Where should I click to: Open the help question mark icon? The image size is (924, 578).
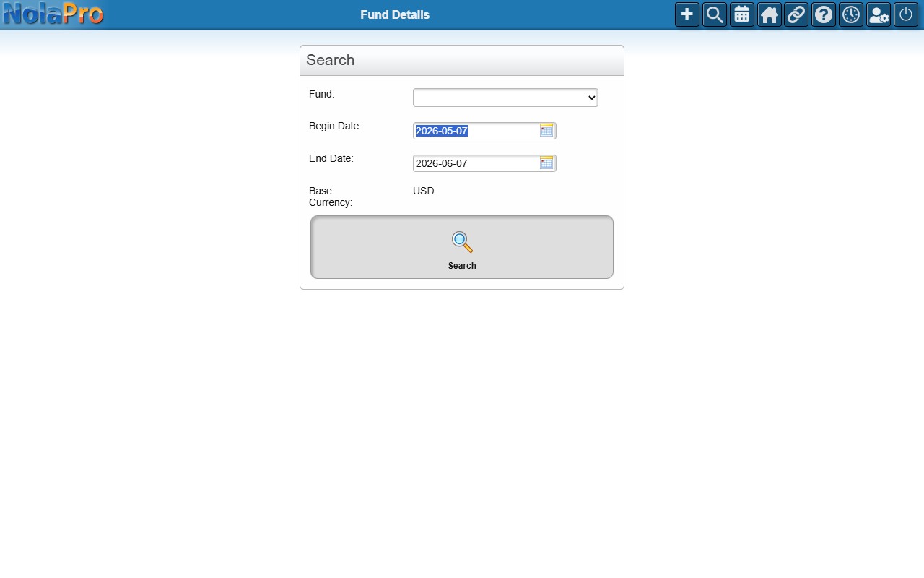click(824, 14)
